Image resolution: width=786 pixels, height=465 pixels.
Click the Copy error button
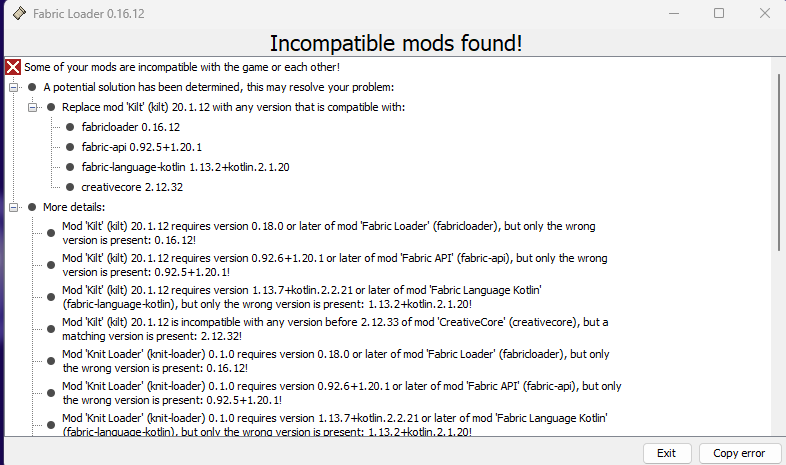pos(739,453)
